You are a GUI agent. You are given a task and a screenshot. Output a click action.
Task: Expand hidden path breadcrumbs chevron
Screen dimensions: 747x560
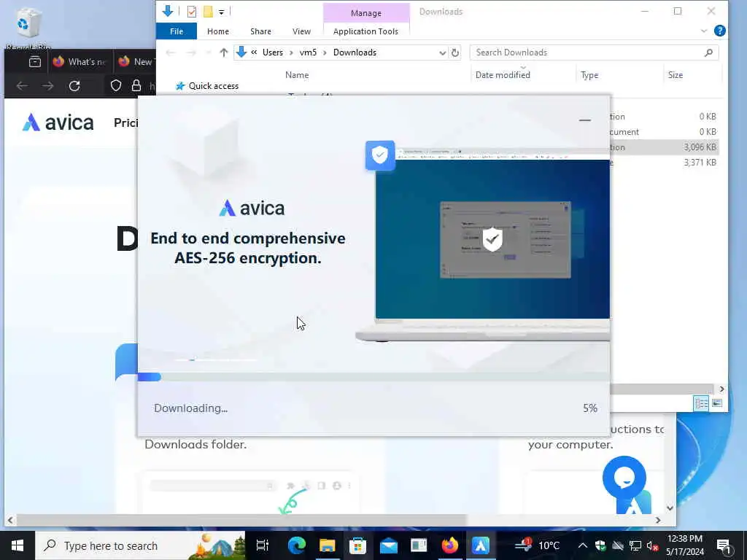[254, 52]
